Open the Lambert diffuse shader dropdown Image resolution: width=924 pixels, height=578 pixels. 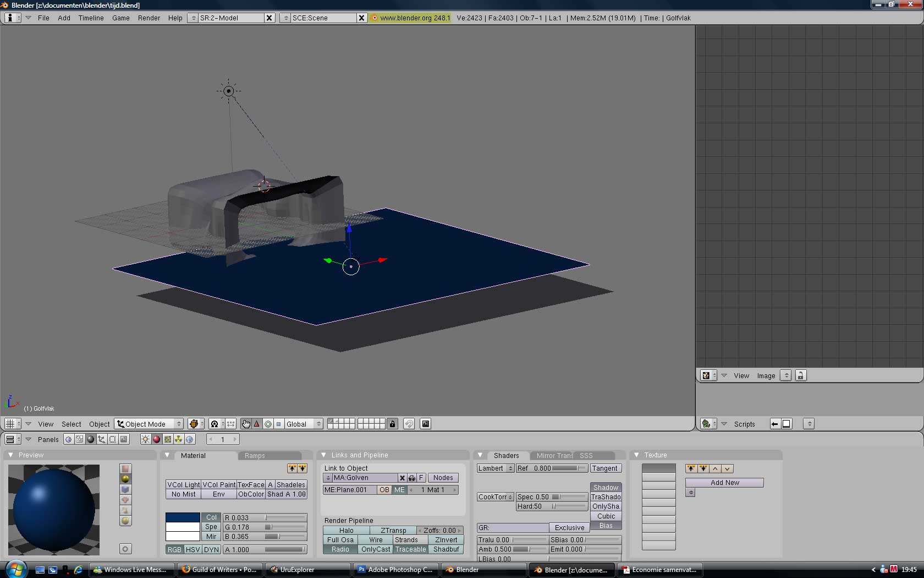point(495,468)
